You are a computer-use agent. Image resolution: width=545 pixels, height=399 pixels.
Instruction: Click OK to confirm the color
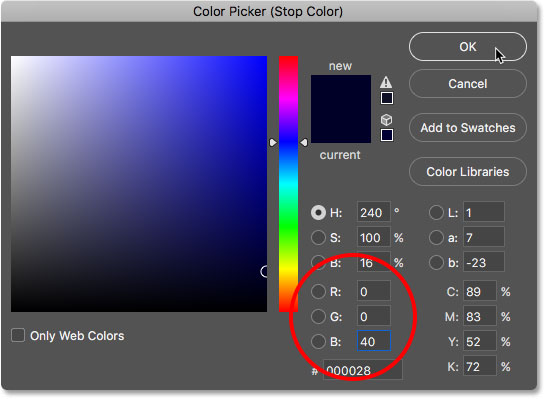click(468, 47)
